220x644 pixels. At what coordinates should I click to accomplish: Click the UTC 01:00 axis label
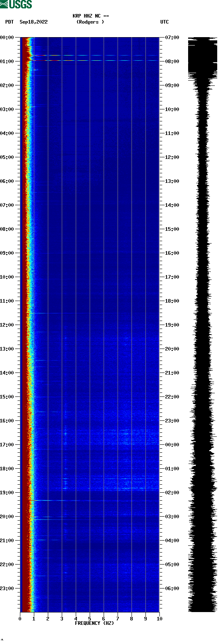pyautogui.click(x=172, y=469)
